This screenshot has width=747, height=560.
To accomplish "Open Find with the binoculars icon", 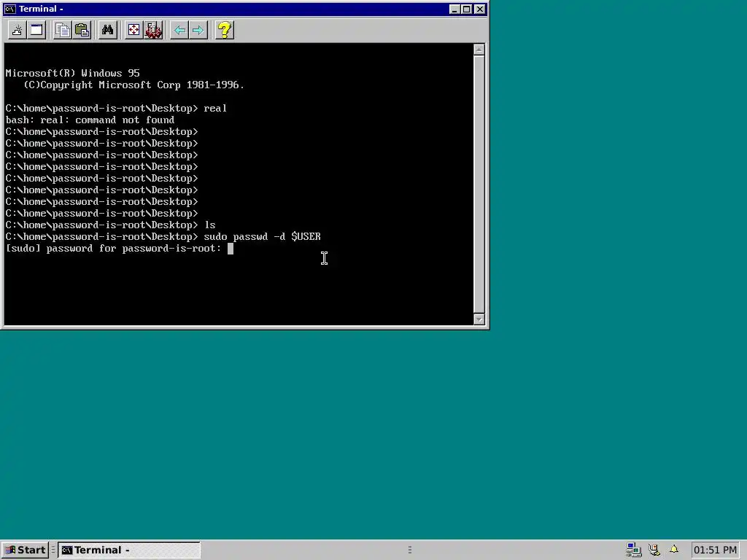I will pos(108,31).
